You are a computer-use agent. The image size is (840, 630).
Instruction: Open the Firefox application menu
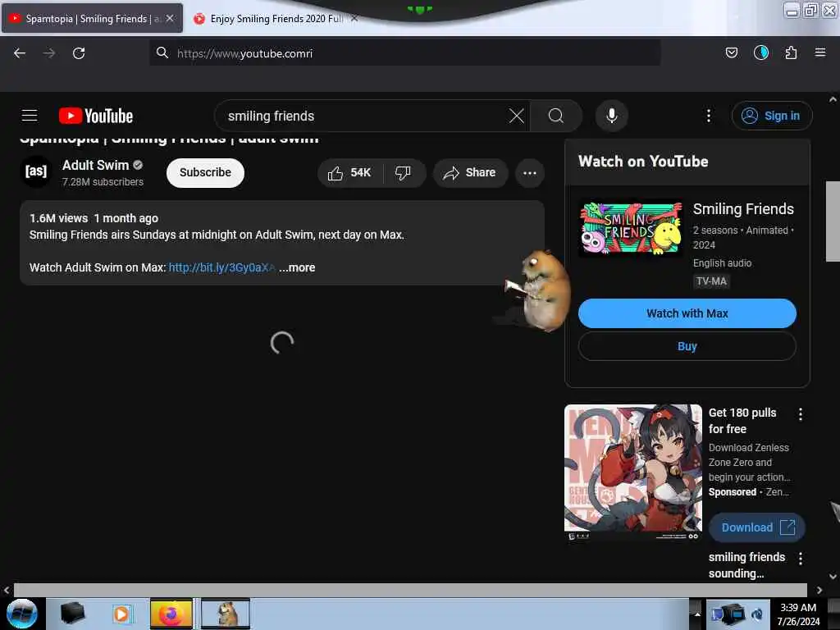point(819,52)
